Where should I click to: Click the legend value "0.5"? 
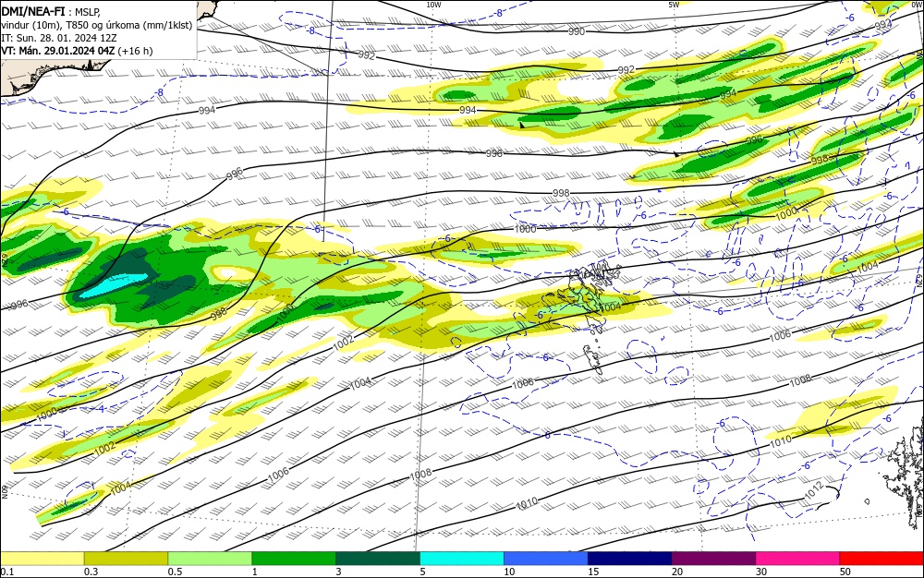pos(175,572)
